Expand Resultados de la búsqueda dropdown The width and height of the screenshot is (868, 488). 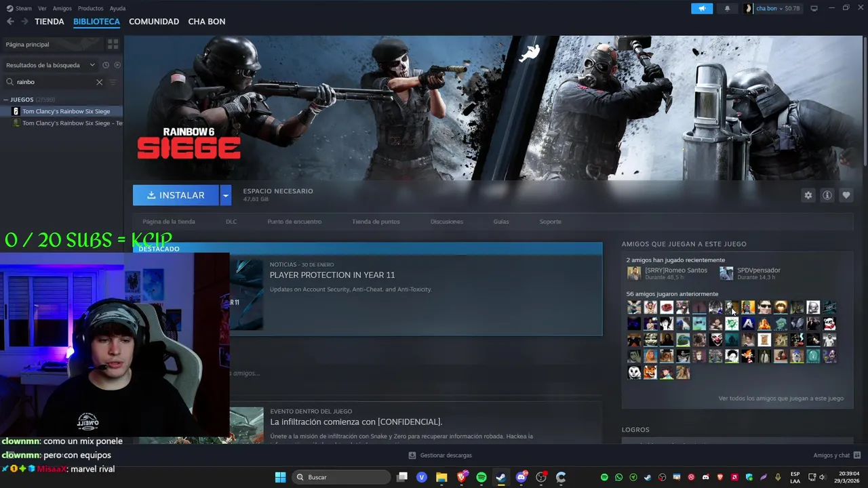pos(51,65)
